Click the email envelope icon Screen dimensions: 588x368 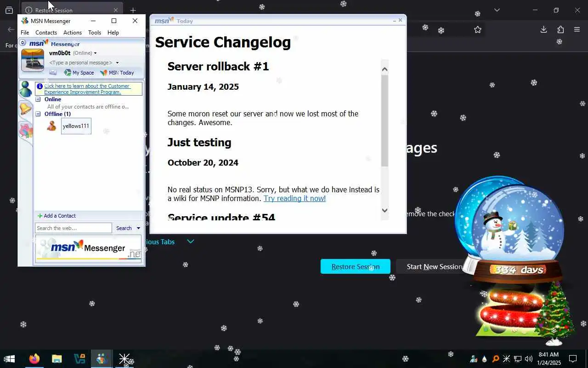(53, 73)
